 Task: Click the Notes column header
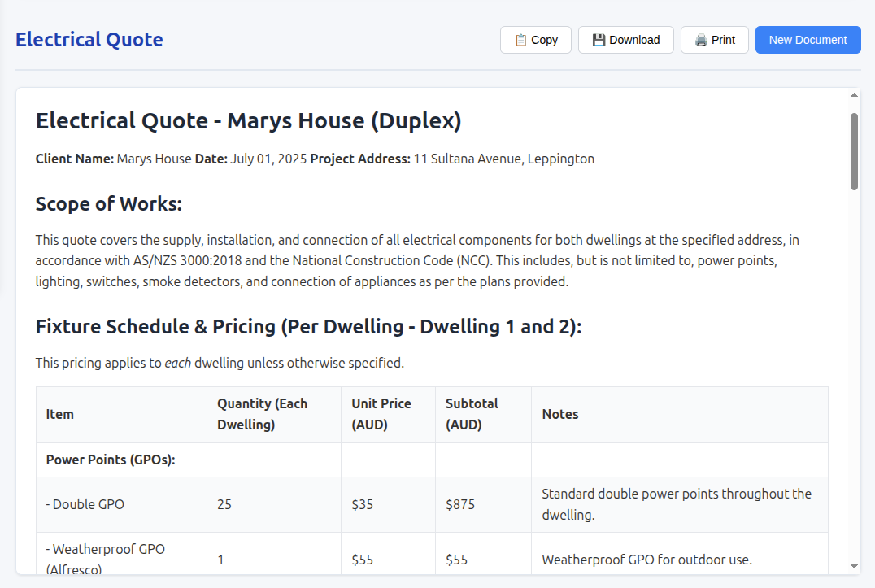(x=560, y=414)
